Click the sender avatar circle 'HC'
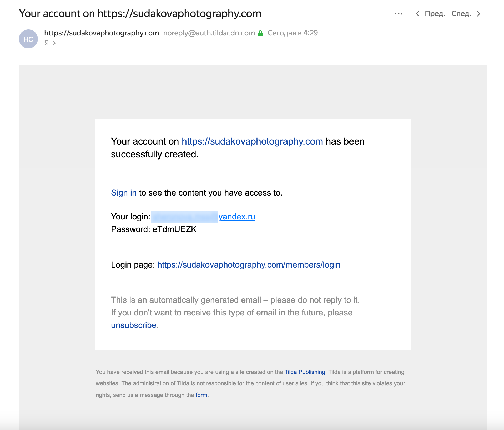Image resolution: width=504 pixels, height=430 pixels. pyautogui.click(x=28, y=39)
